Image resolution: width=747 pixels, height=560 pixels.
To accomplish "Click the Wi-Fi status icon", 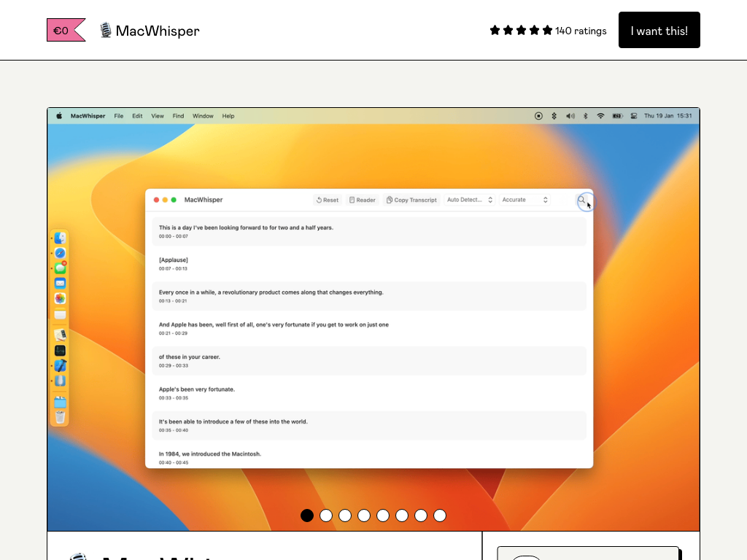I will coord(601,116).
